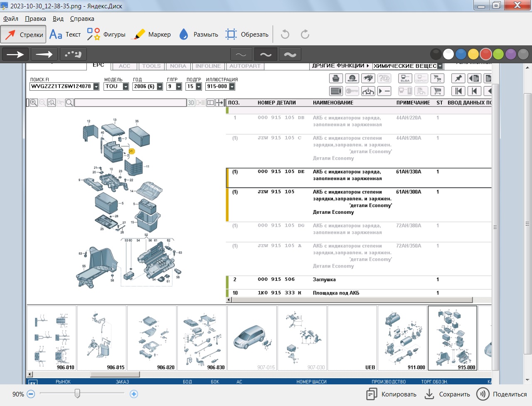Open the ИЛЛЮСТРАЦИЯ 915-000 dropdown

(x=232, y=87)
